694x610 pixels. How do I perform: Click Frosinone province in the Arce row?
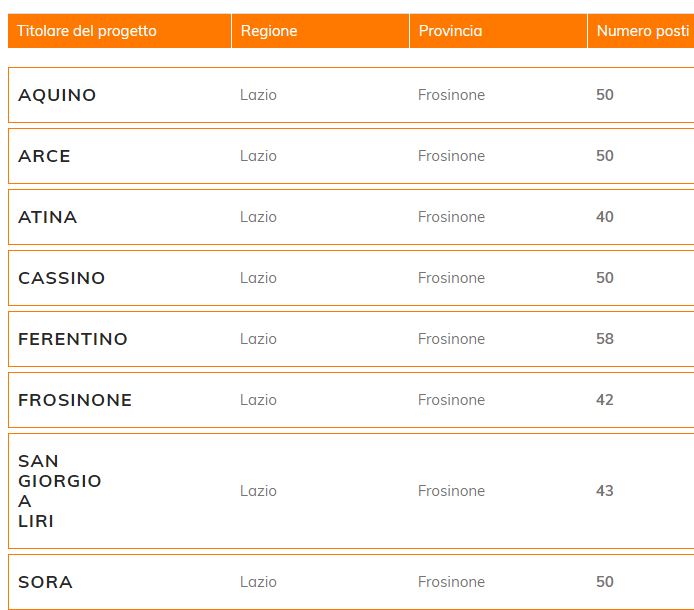[x=451, y=156]
